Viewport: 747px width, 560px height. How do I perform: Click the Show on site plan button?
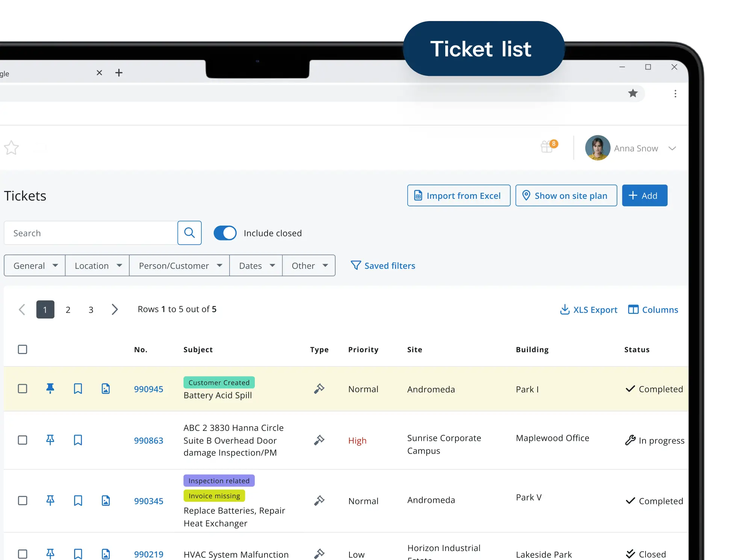click(566, 195)
